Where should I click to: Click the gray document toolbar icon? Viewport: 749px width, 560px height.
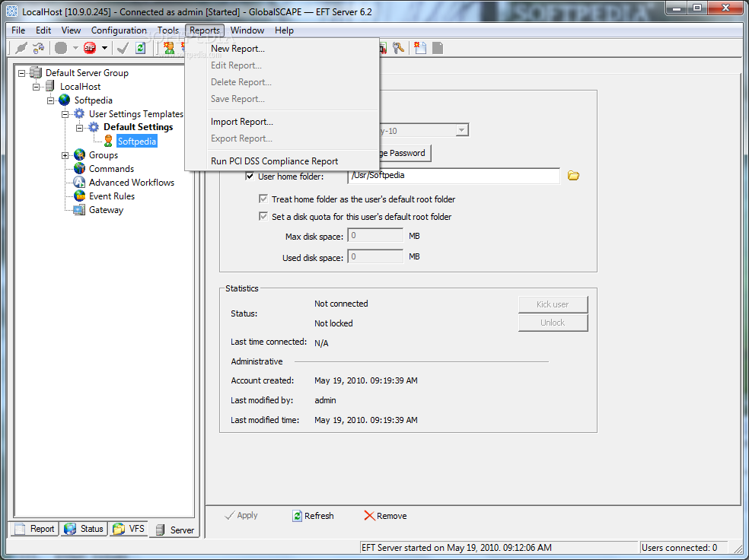438,48
